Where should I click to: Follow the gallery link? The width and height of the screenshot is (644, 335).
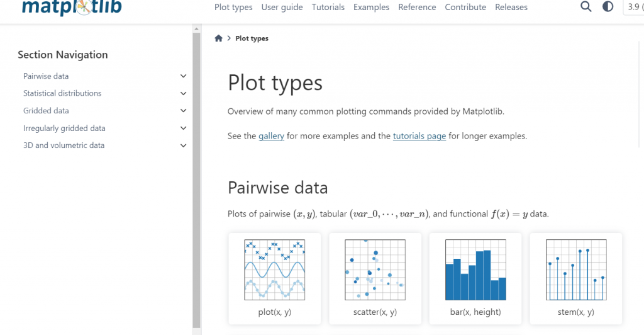pos(271,136)
